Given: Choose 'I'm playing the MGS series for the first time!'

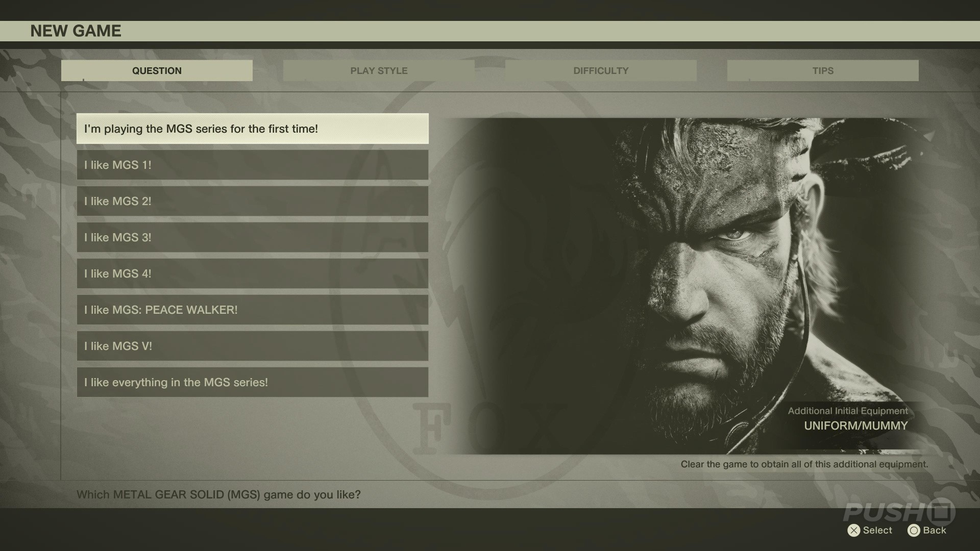Looking at the screenshot, I should point(252,129).
